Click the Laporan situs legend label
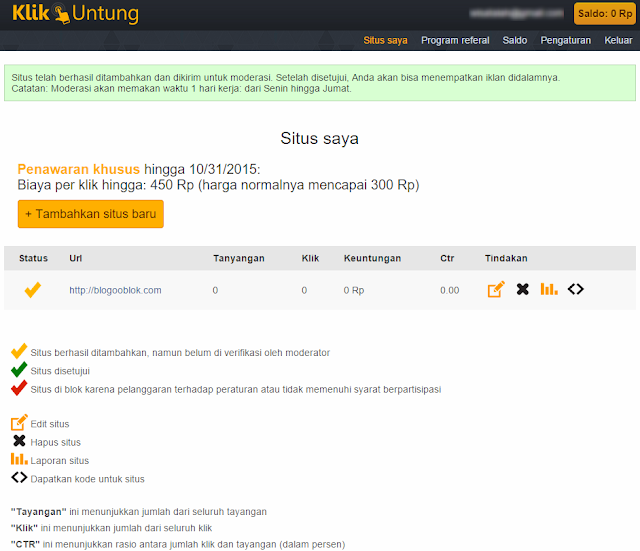The height and width of the screenshot is (551, 640). [60, 461]
